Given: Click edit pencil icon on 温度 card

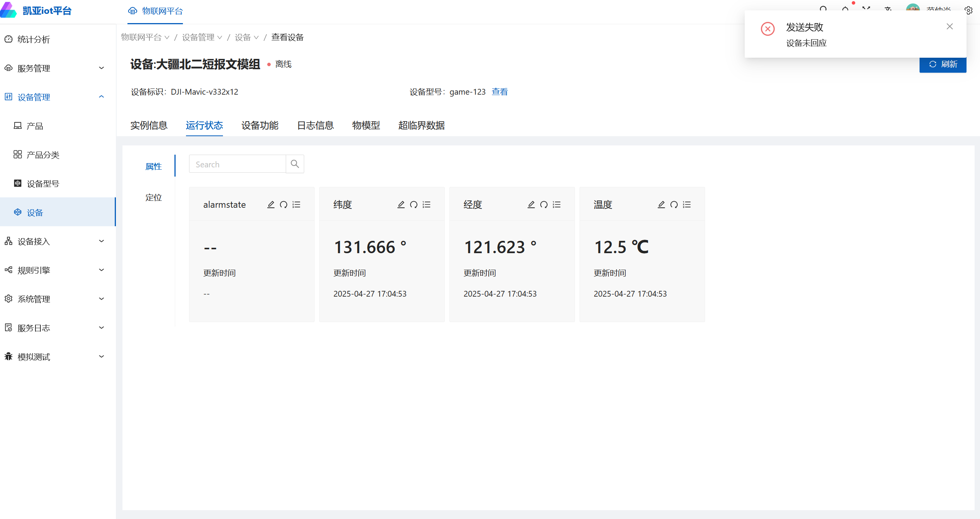Looking at the screenshot, I should [661, 205].
